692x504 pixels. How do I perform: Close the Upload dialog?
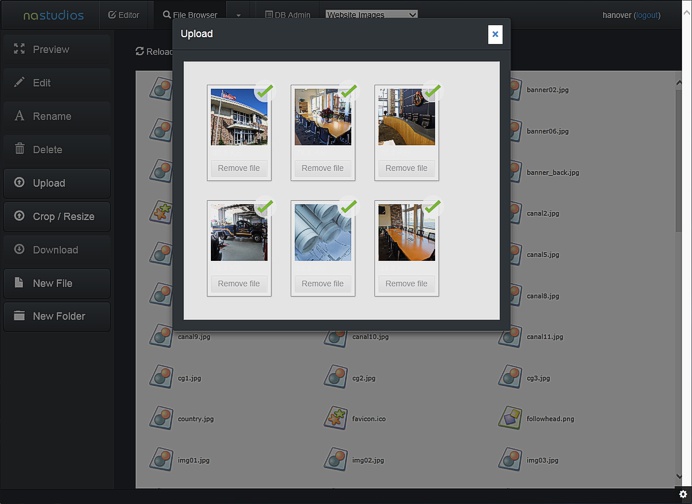(495, 34)
